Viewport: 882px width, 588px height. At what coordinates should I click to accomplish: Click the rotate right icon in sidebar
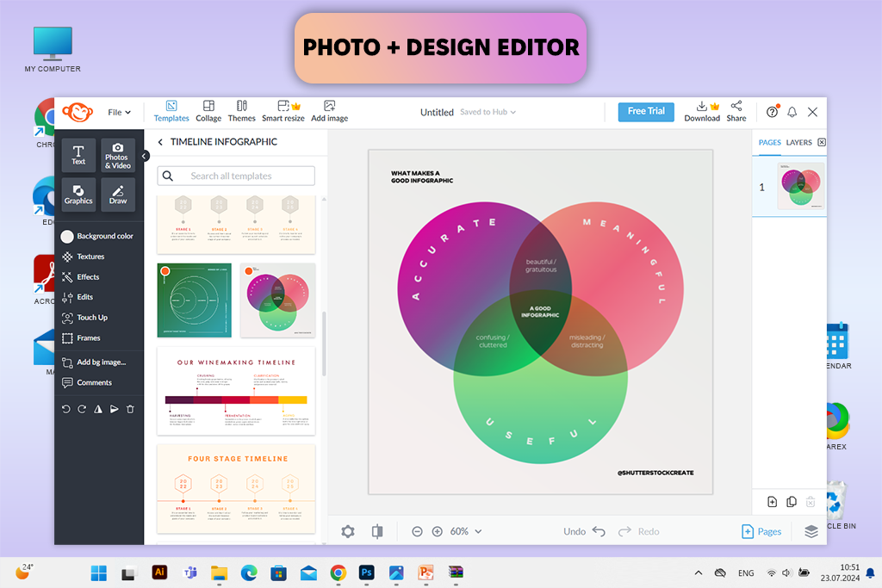pos(82,409)
